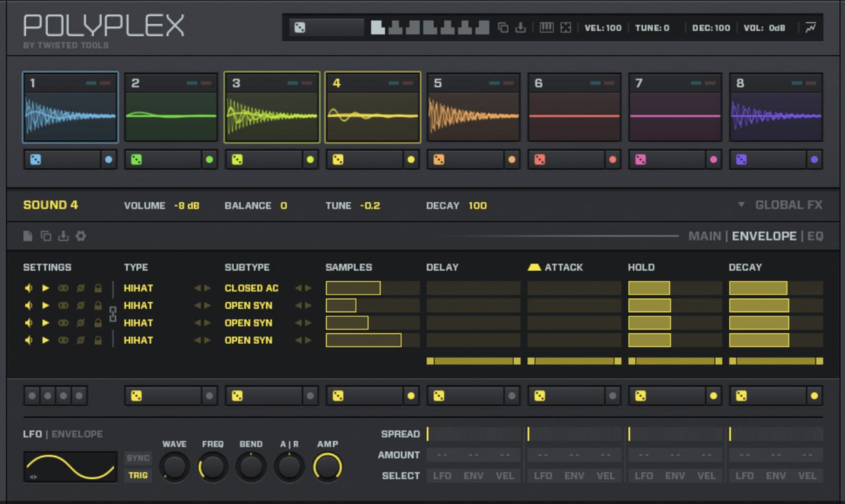The width and height of the screenshot is (845, 504).
Task: Enable TRIG mode for the LFO
Action: click(x=138, y=474)
